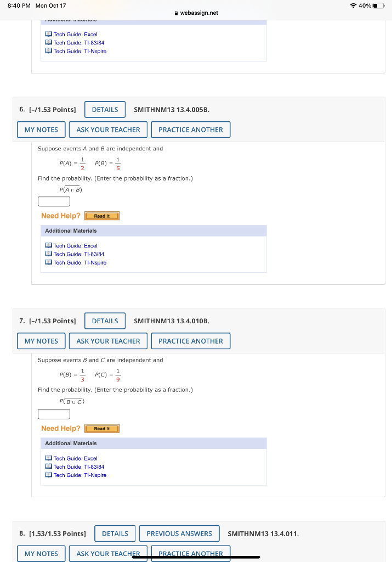Viewport: 392px width, 562px height.
Task: Open DETAILS for question 8
Action: (115, 533)
